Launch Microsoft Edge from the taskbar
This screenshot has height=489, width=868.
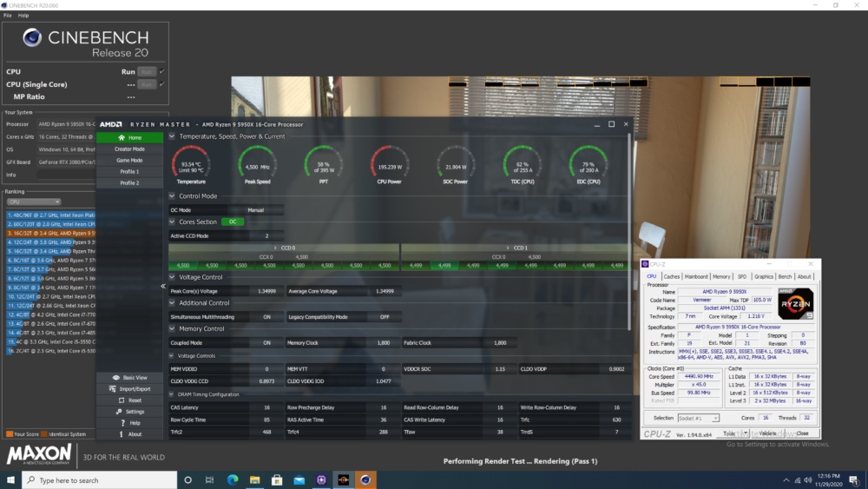coord(233,480)
